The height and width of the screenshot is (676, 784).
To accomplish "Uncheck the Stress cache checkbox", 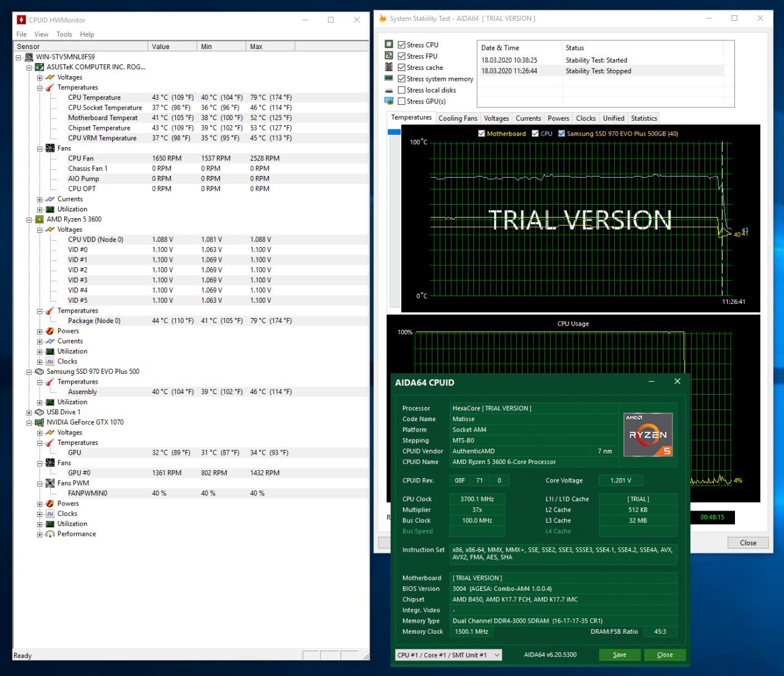I will coord(402,67).
